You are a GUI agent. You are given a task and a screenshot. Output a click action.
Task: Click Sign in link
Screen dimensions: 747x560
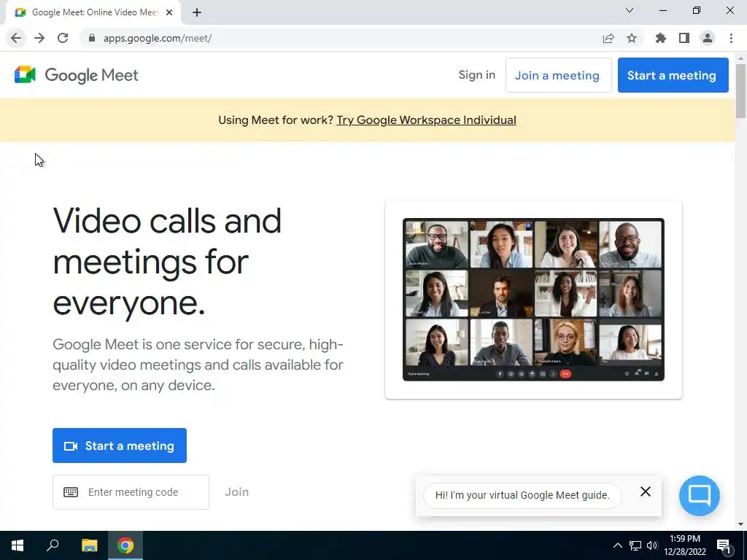pyautogui.click(x=477, y=75)
